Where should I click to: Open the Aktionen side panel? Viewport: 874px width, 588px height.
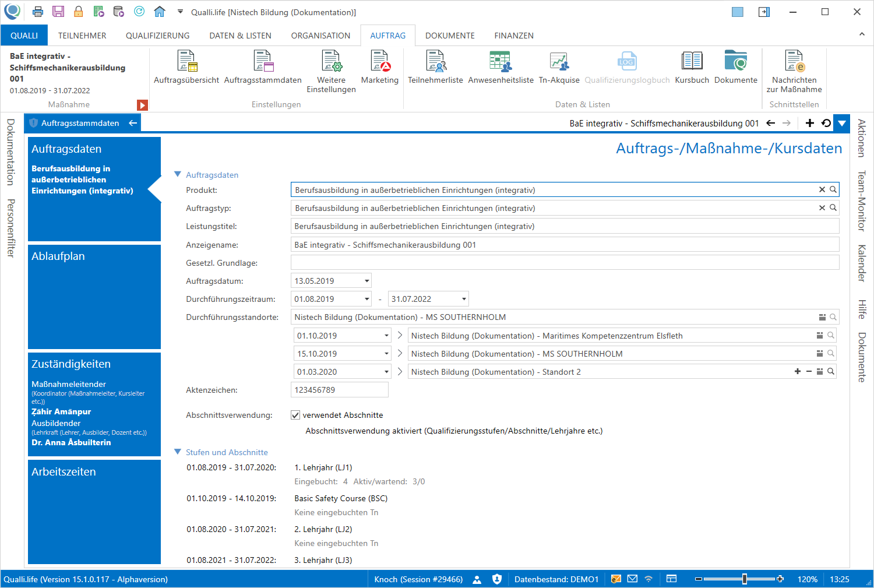pos(861,138)
